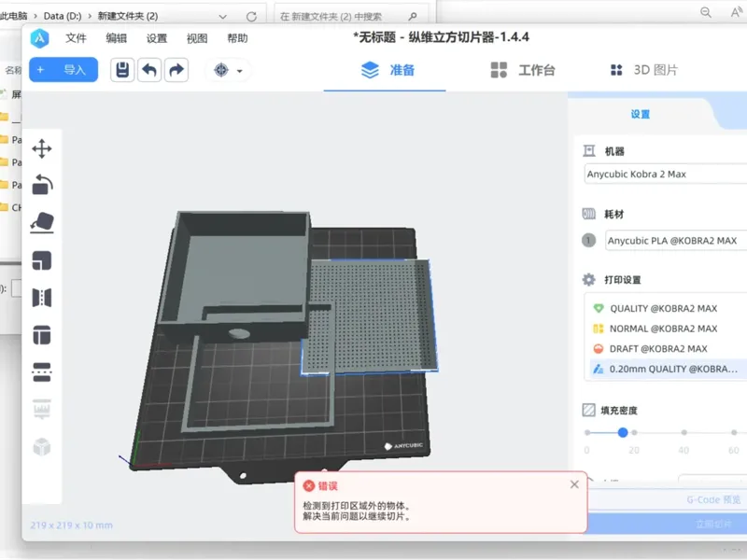The image size is (747, 560).
Task: Click the greyed 3D cube view icon
Action: click(x=42, y=447)
